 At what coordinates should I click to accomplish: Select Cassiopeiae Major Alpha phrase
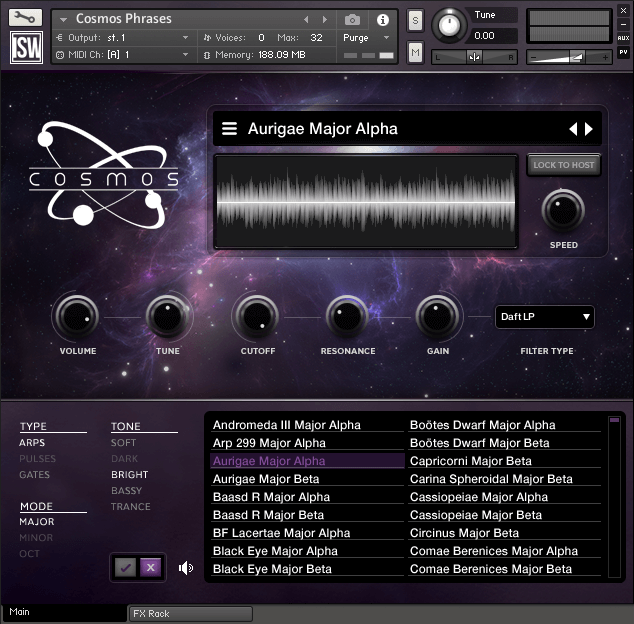click(x=505, y=497)
